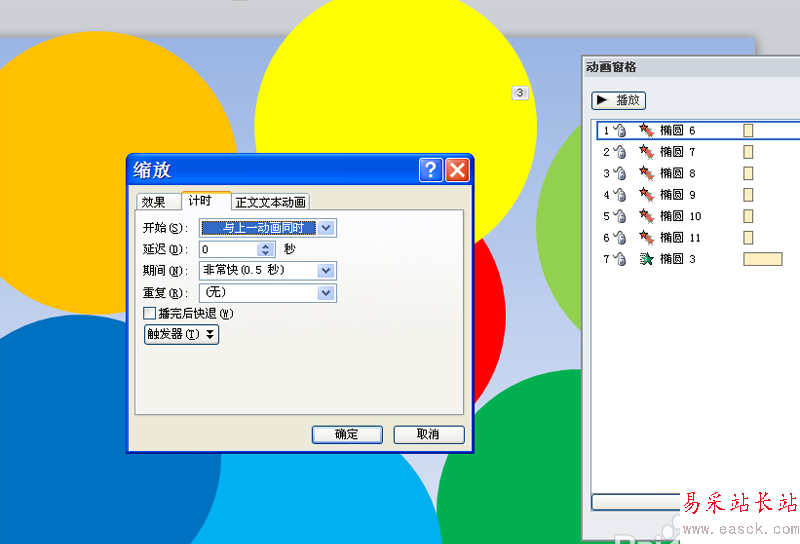
Task: Select animation row 椭圆 6
Action: click(698, 131)
